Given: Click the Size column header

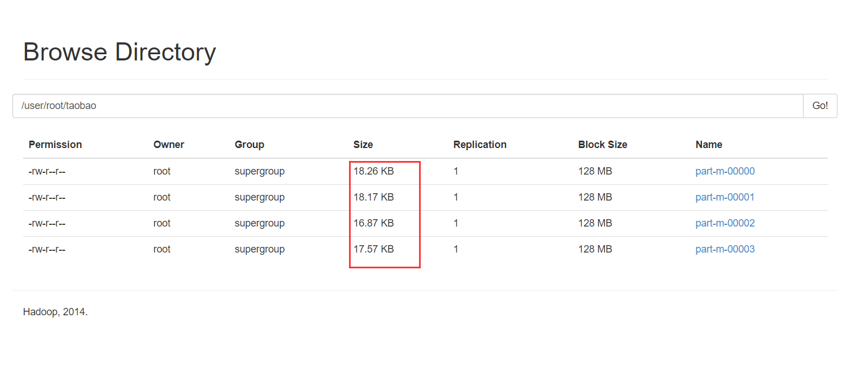Looking at the screenshot, I should (x=363, y=145).
